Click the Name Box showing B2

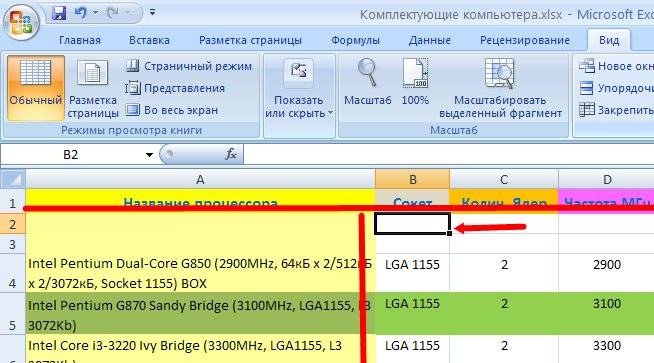click(71, 155)
